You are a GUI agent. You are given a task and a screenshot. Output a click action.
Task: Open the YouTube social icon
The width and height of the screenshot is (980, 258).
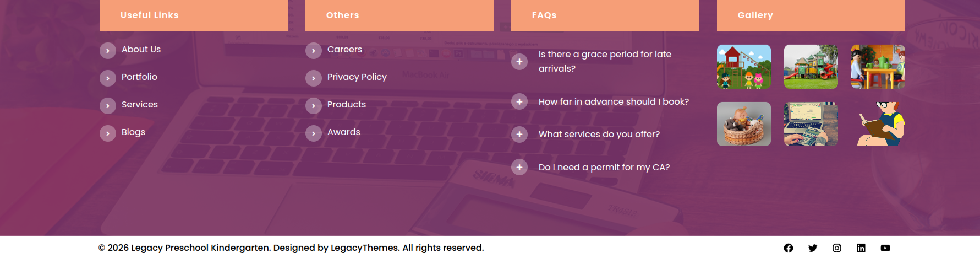[885, 248]
